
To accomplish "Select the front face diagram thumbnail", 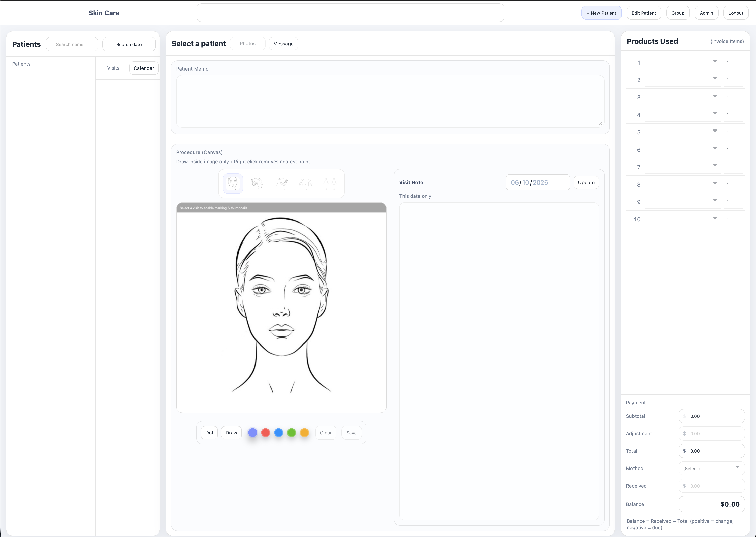I will 233,184.
